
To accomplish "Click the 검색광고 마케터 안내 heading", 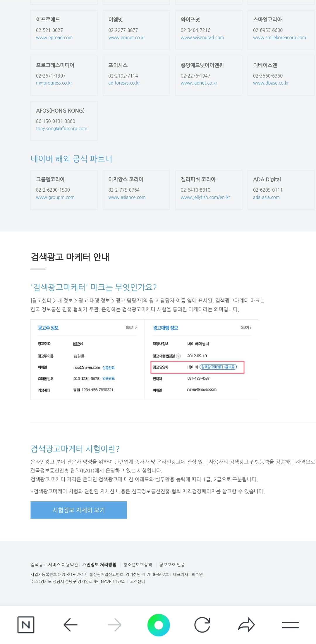I will 70,257.
